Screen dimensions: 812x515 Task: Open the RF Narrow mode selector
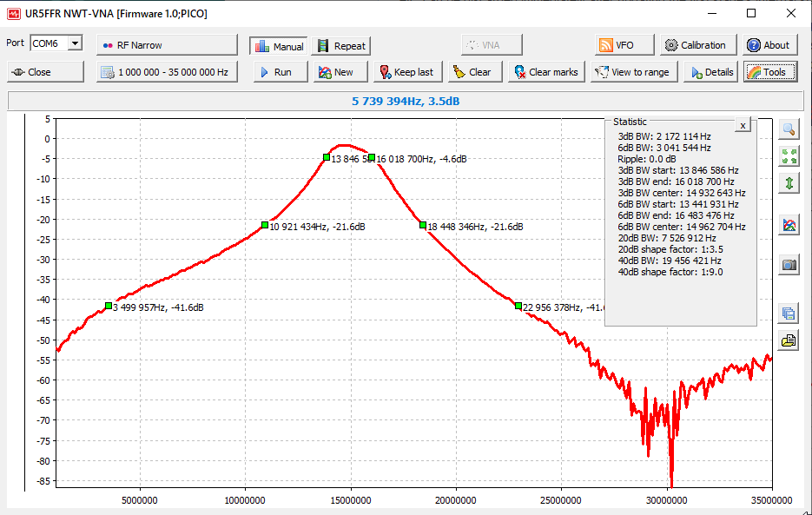(x=167, y=45)
